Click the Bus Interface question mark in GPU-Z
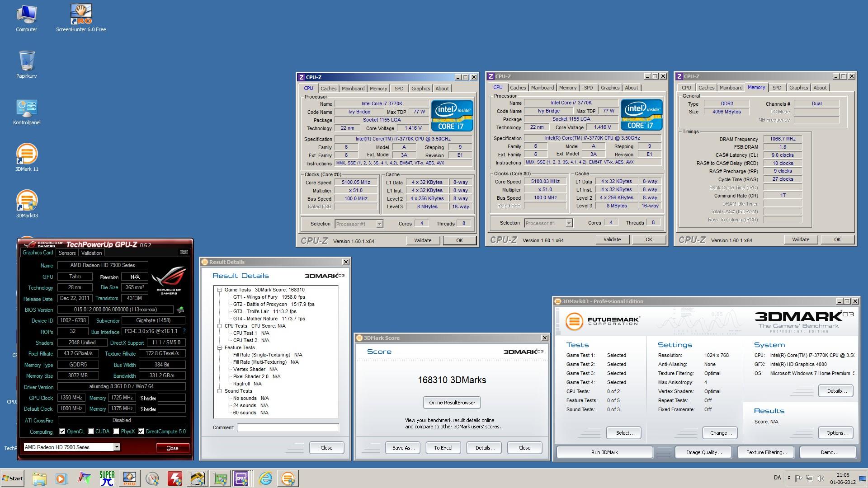This screenshot has width=868, height=488. (184, 332)
